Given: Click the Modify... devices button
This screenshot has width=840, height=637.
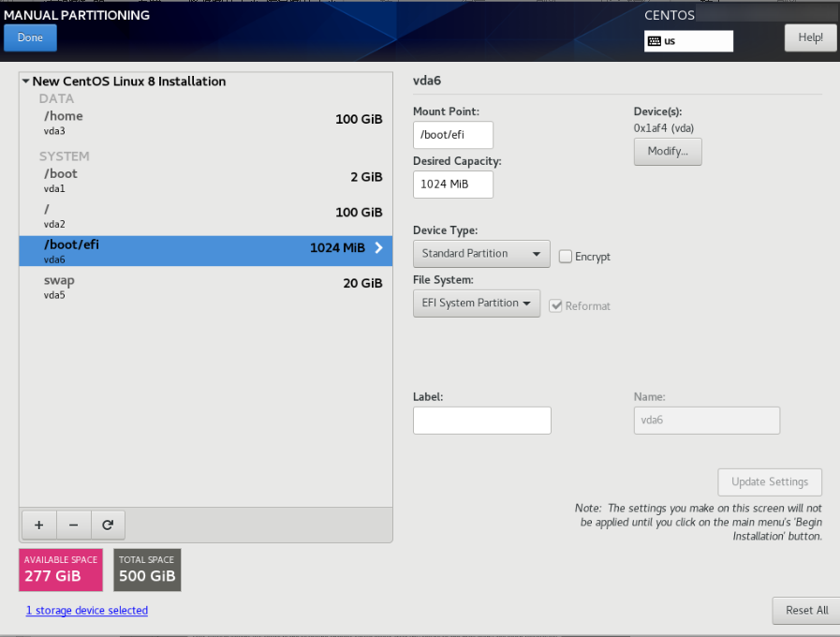Looking at the screenshot, I should pyautogui.click(x=668, y=152).
